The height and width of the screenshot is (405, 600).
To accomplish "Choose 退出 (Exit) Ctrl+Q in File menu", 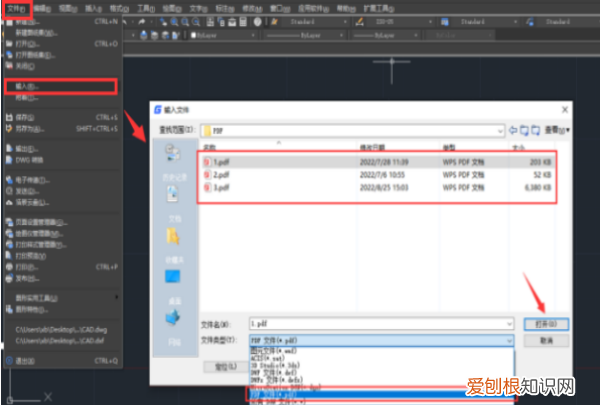I will pos(62,361).
